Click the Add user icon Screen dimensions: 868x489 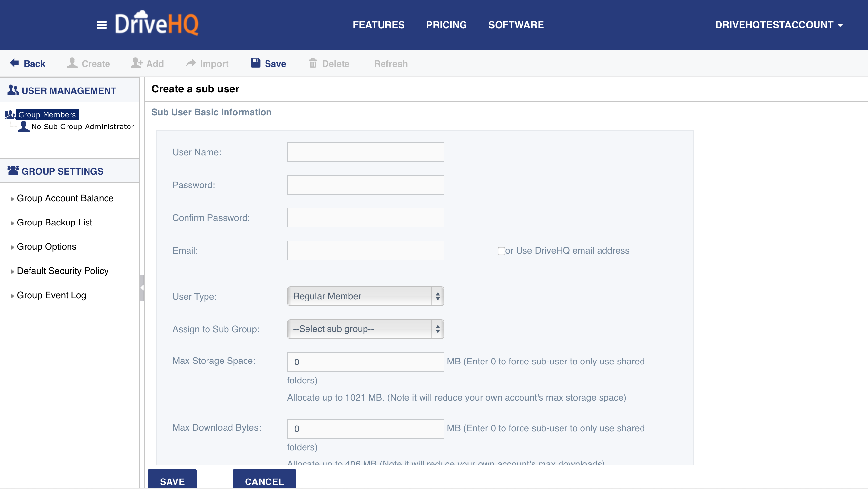coord(137,63)
